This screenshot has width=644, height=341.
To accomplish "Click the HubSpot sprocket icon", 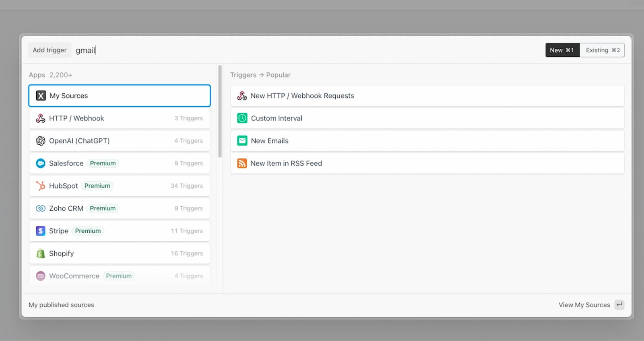I will [x=41, y=186].
